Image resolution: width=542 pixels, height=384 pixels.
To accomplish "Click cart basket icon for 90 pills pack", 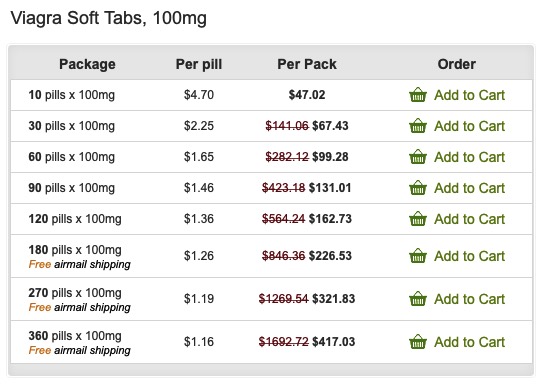I will [418, 188].
